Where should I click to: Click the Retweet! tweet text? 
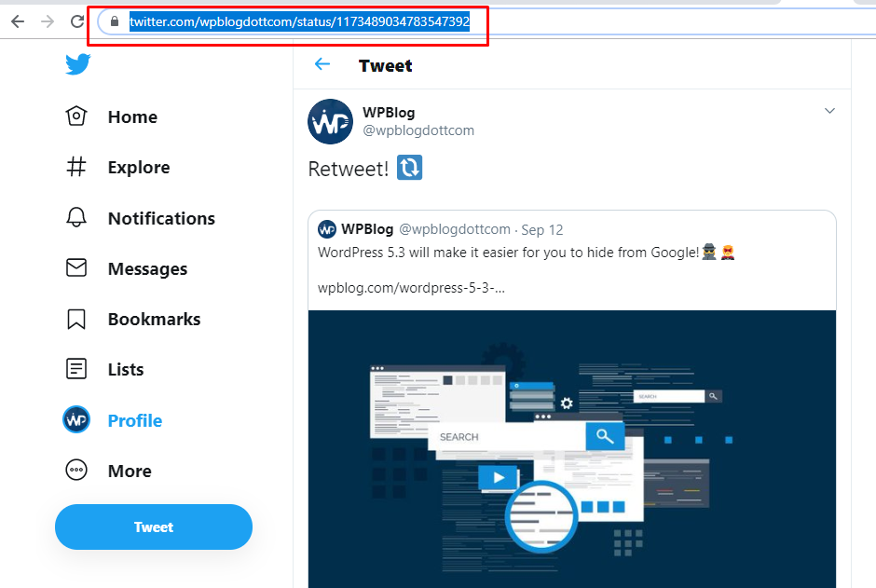(x=348, y=169)
